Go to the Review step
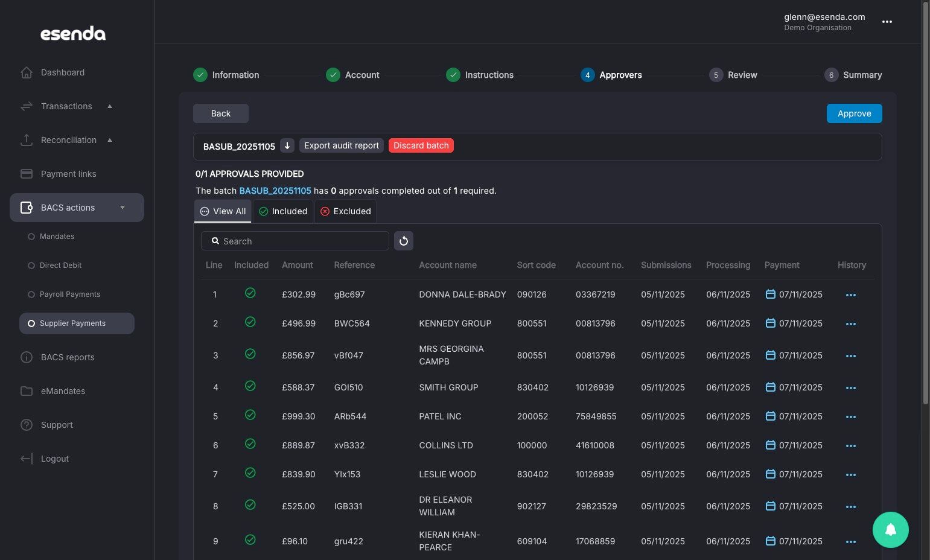Screen dimensions: 930x560 733,75
